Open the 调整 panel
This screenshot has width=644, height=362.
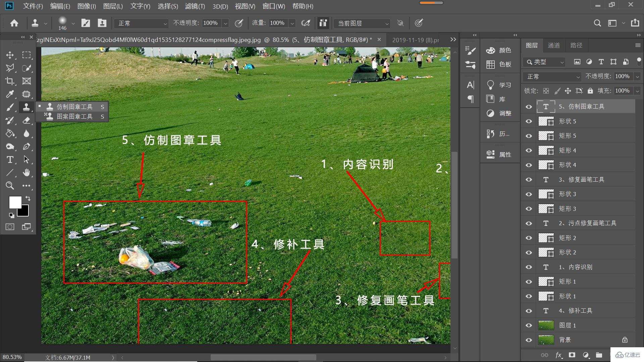(499, 113)
